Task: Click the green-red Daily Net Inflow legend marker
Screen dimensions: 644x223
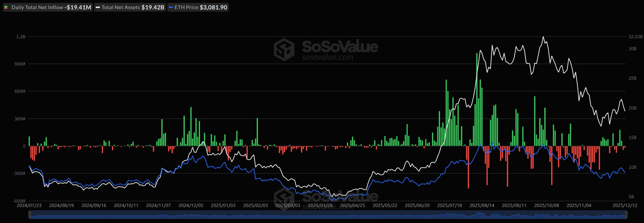Action: 6,7
